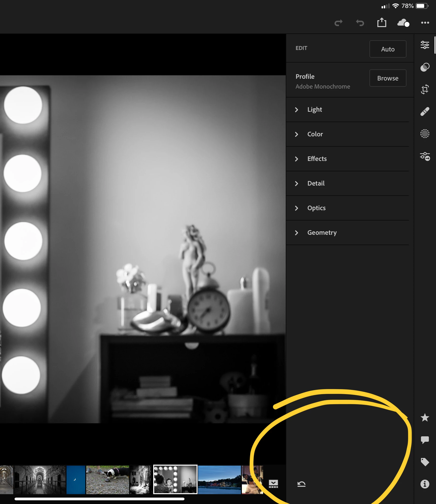Tap the redo arrow icon
Screen dimensions: 436x504
pos(338,23)
